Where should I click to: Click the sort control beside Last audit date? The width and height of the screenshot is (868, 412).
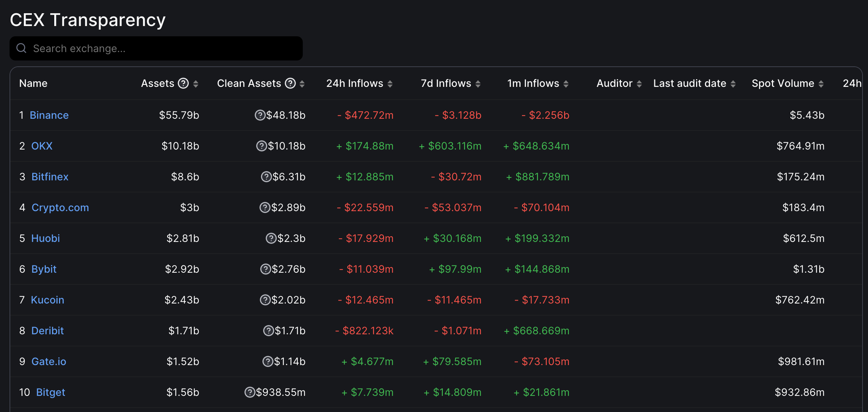point(733,83)
